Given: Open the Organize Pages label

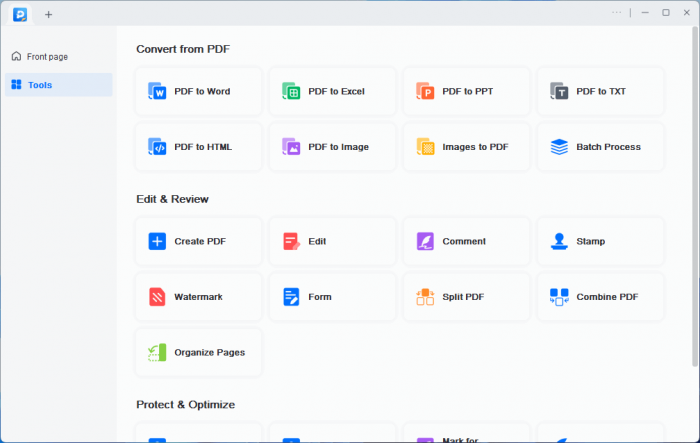Looking at the screenshot, I should click(x=209, y=352).
